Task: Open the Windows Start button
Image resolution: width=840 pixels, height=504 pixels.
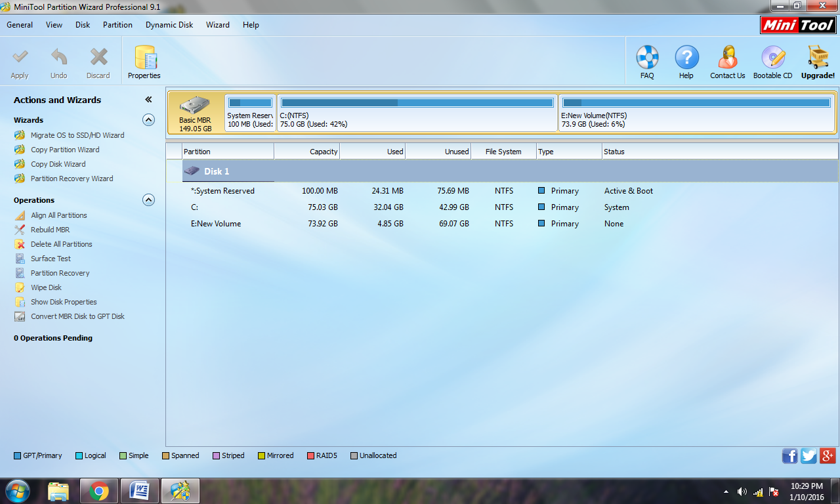Action: point(16,491)
